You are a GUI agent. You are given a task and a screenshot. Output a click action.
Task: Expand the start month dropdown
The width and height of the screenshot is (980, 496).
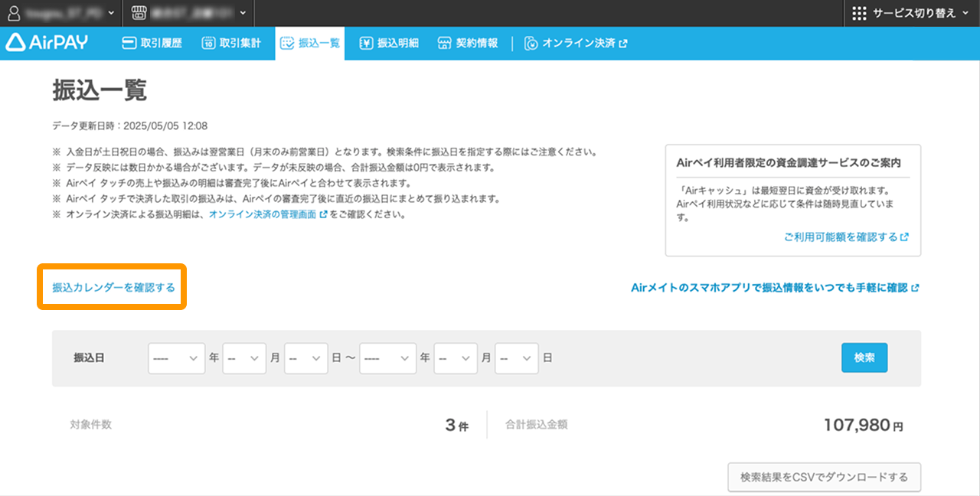click(x=243, y=357)
